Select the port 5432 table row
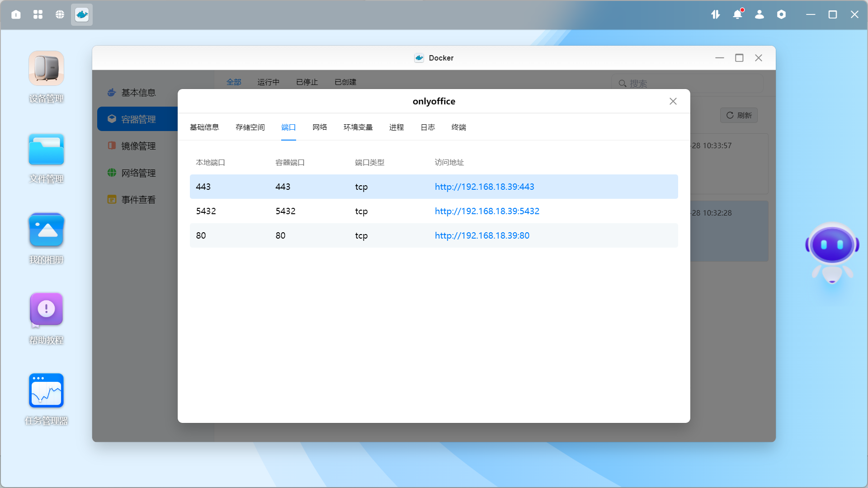The image size is (868, 488). coord(316,211)
